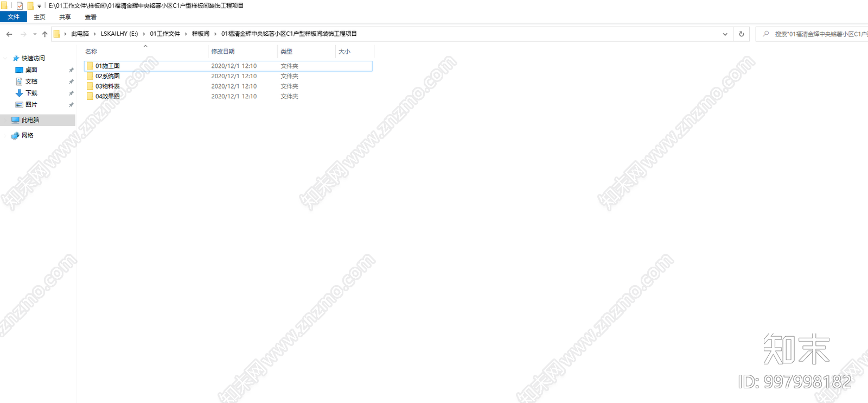This screenshot has height=403, width=868.
Task: Open 文档 in the navigation pane
Action: (x=31, y=81)
